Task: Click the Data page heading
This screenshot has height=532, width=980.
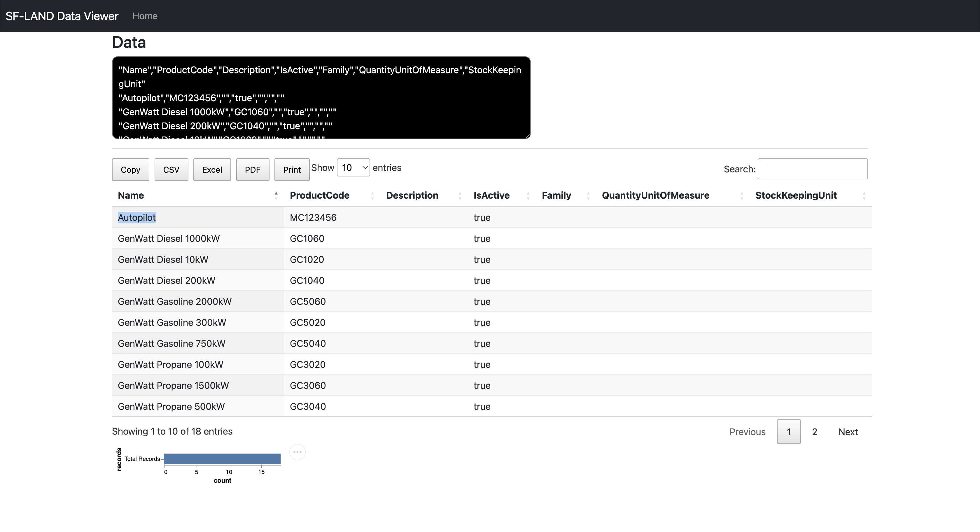Action: [x=129, y=42]
